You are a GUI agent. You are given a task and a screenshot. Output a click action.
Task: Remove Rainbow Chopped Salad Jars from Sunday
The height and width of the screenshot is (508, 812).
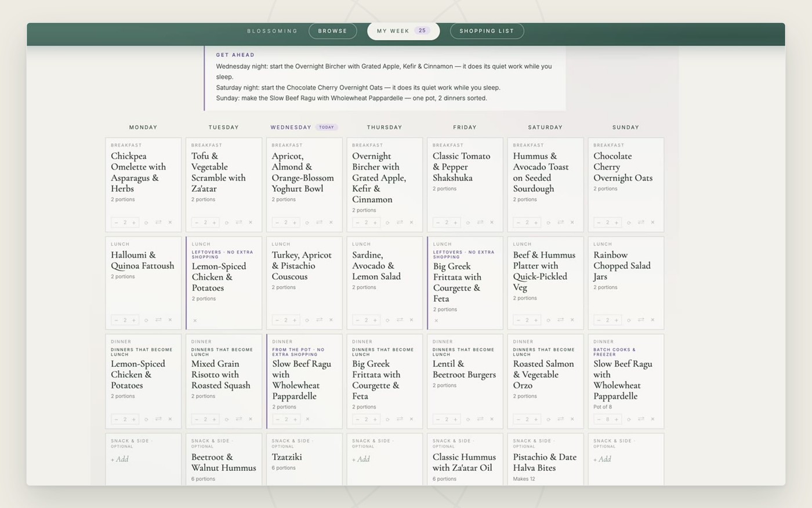(652, 320)
